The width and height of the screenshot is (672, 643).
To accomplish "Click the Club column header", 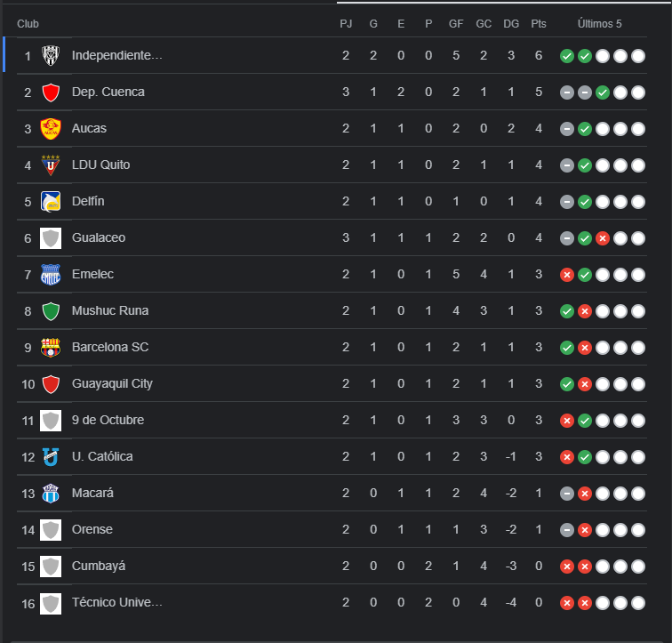I will point(28,24).
